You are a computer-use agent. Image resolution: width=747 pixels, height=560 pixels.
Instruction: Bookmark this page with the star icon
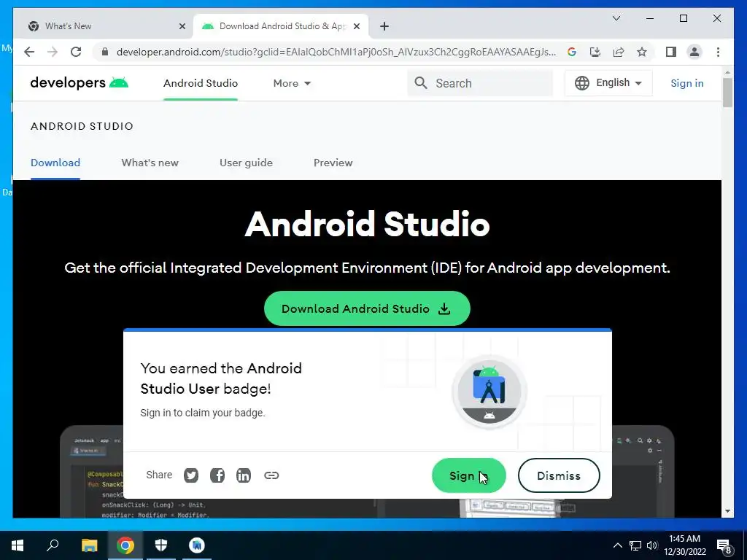642,52
